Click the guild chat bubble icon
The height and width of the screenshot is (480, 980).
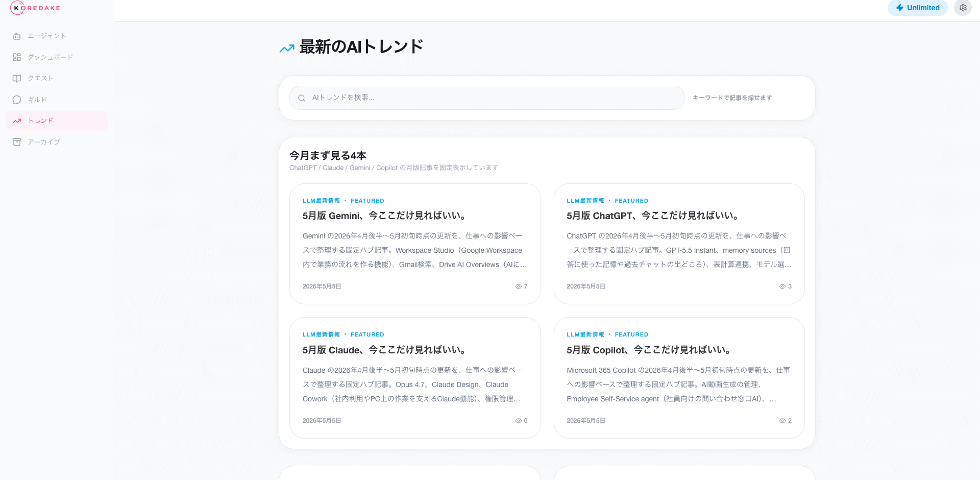17,100
